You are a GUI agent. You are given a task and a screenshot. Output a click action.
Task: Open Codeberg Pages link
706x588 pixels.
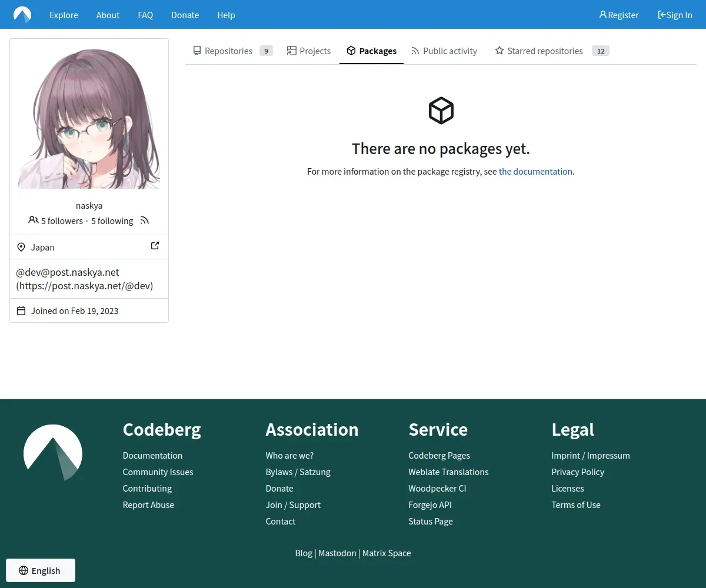click(x=439, y=456)
